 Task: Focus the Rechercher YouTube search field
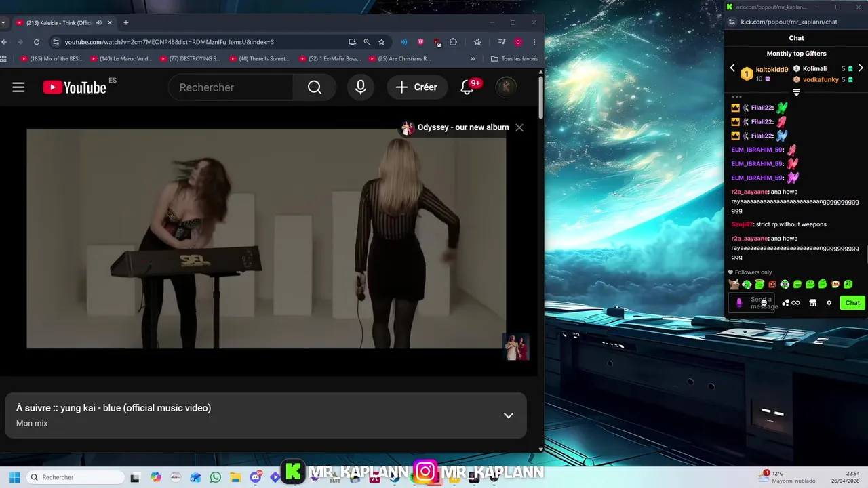231,87
